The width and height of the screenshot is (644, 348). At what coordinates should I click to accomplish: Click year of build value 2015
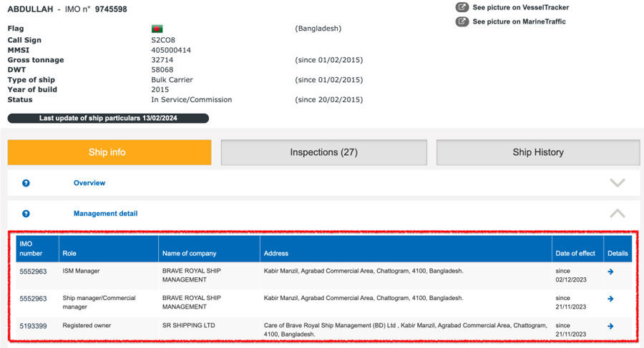160,89
